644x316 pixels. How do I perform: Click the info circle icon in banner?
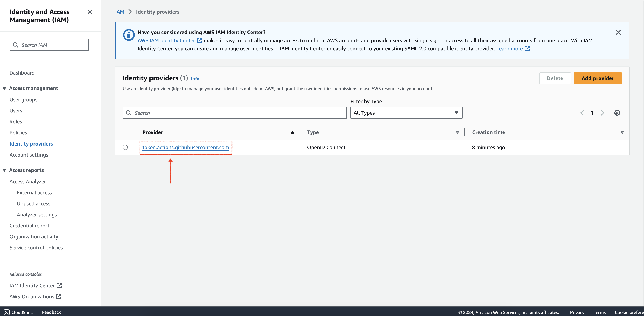129,35
